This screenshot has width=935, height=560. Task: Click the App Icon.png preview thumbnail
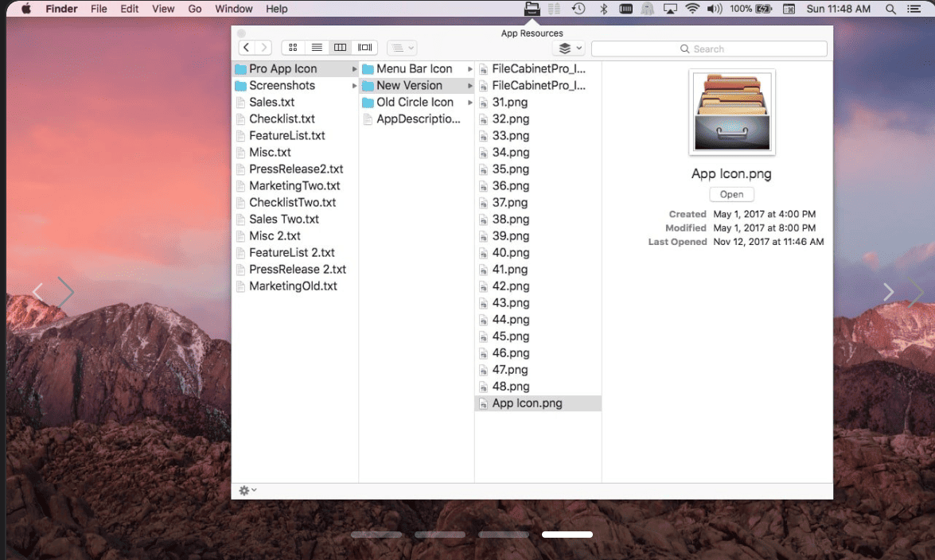(732, 112)
